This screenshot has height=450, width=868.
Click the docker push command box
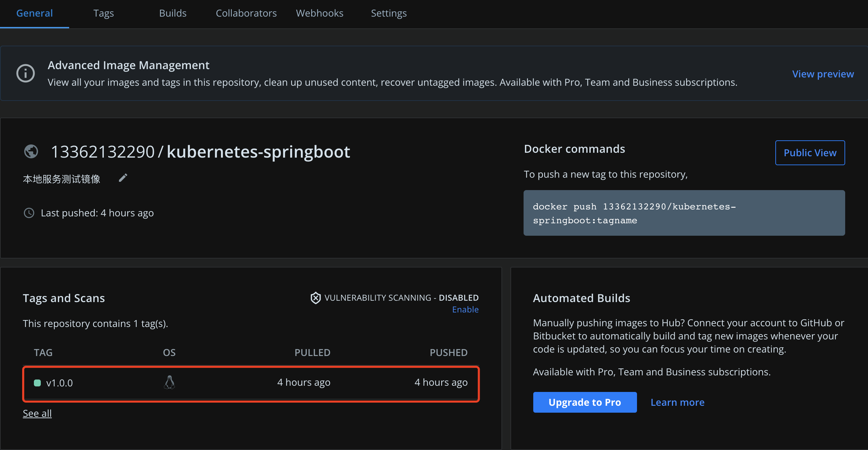(x=684, y=213)
